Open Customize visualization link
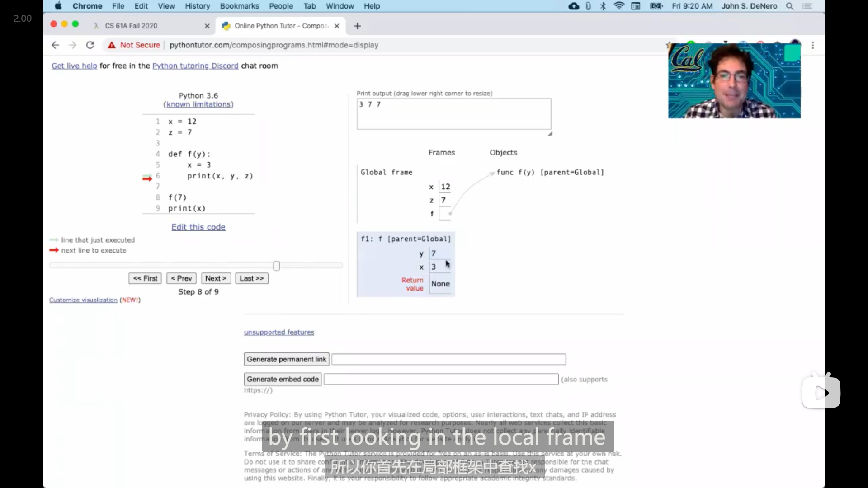The height and width of the screenshot is (488, 868). pos(83,300)
